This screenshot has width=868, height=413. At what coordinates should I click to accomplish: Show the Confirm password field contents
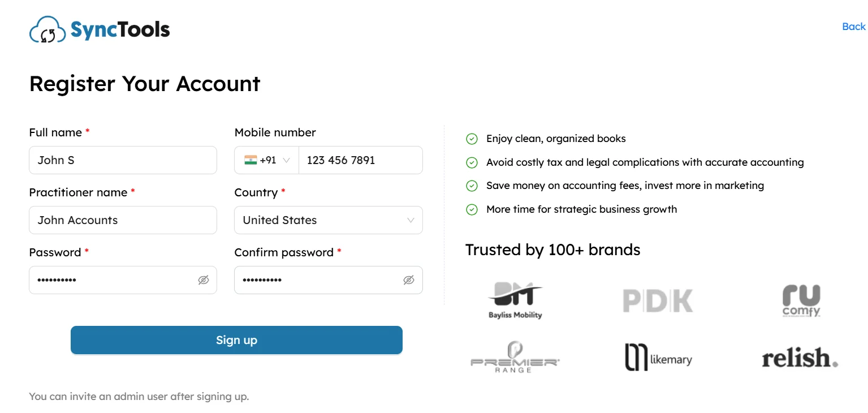pos(409,280)
